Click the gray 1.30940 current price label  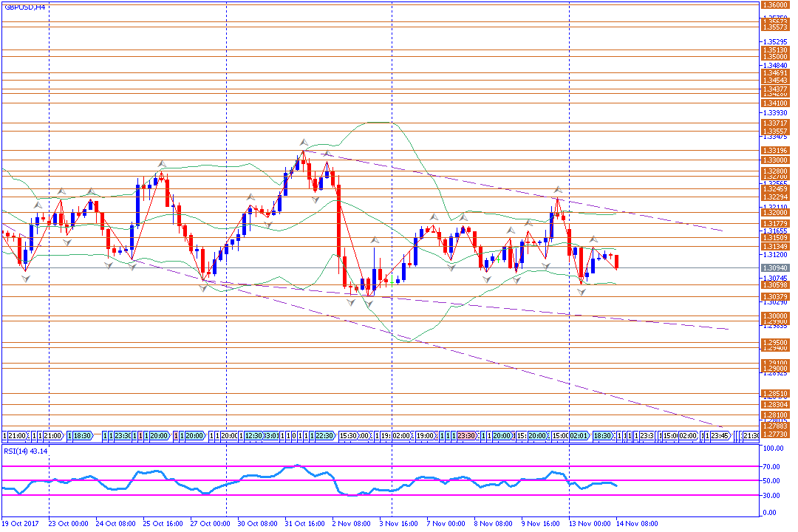click(x=774, y=267)
